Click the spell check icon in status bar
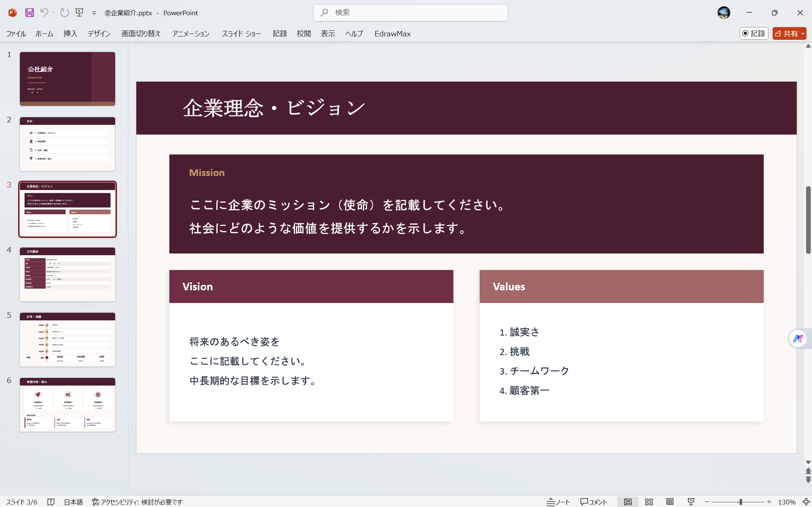The height and width of the screenshot is (507, 812). point(51,502)
